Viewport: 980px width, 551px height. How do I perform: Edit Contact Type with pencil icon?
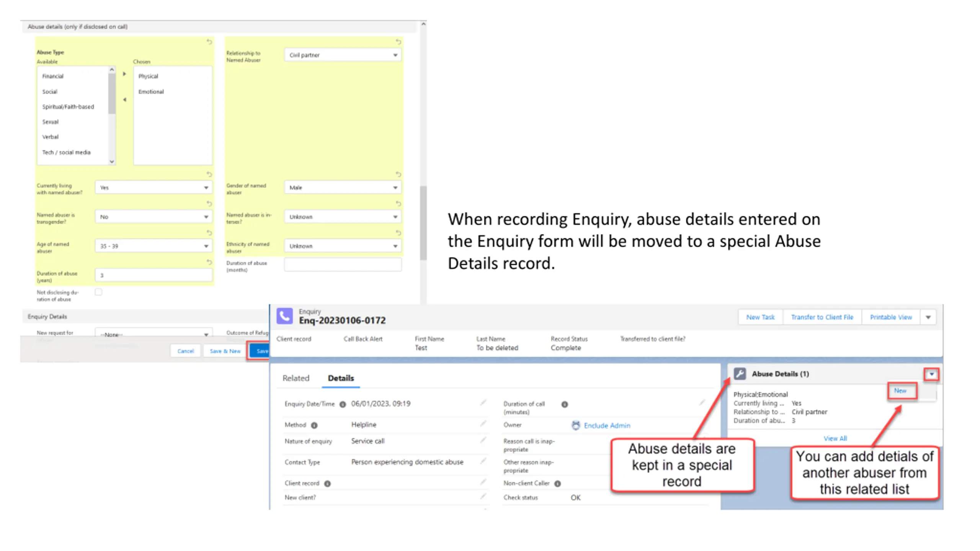click(483, 461)
